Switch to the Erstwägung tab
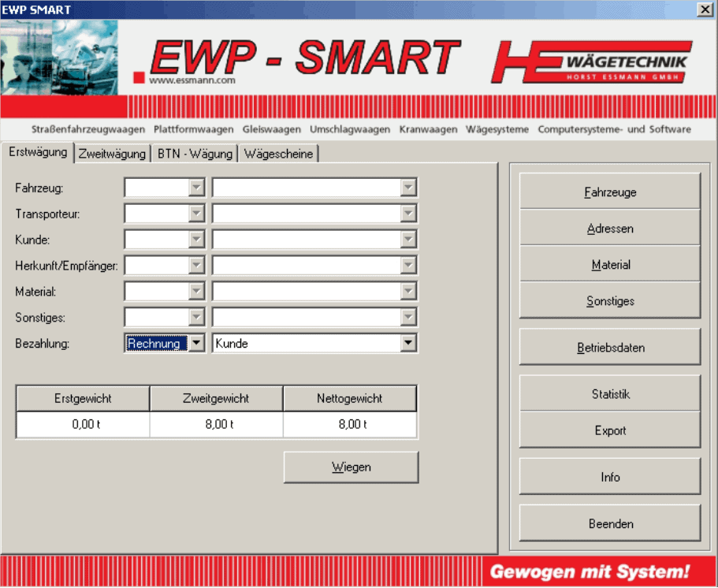This screenshot has height=588, width=718. coord(38,152)
